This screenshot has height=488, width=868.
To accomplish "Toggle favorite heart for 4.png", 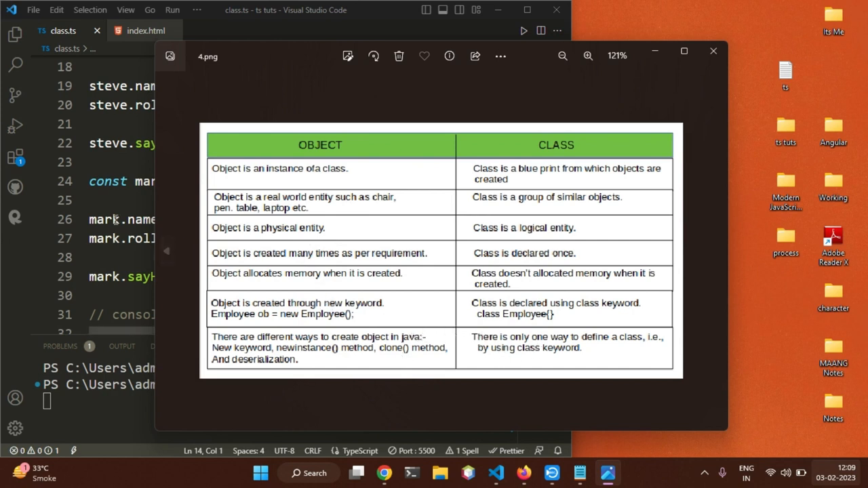I will point(425,56).
